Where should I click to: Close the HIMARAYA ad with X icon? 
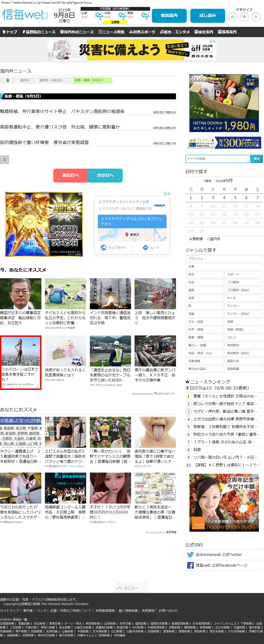[x=169, y=194]
